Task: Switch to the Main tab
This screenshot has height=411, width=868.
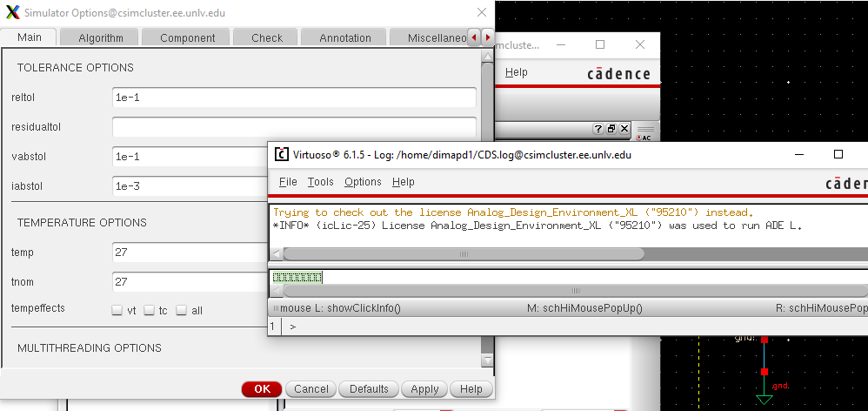Action: pos(30,37)
